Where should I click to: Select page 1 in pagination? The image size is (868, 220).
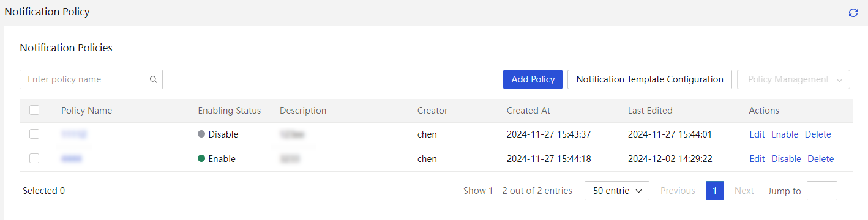[714, 191]
